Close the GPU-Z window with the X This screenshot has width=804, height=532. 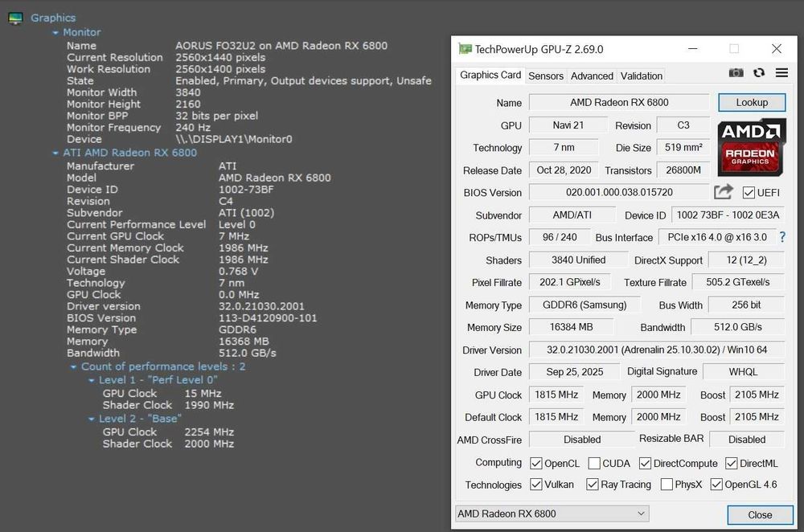pos(777,49)
